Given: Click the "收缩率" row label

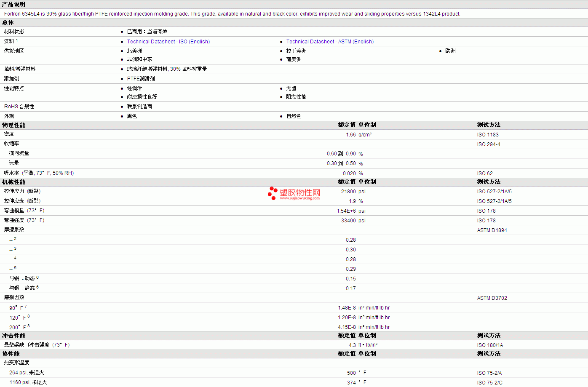Looking at the screenshot, I should coord(12,144).
